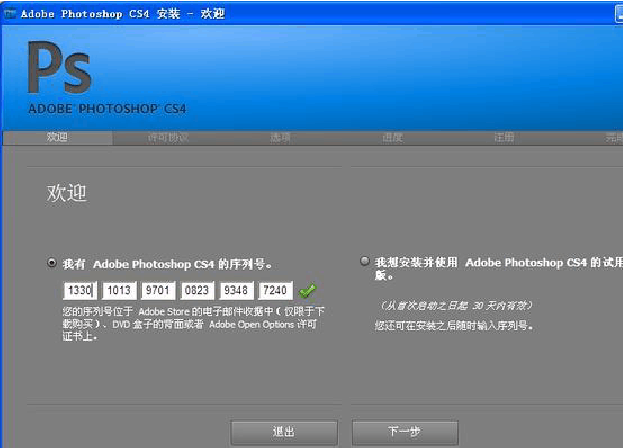
Task: Select the 注册 (Registration) step tab
Action: coord(505,137)
